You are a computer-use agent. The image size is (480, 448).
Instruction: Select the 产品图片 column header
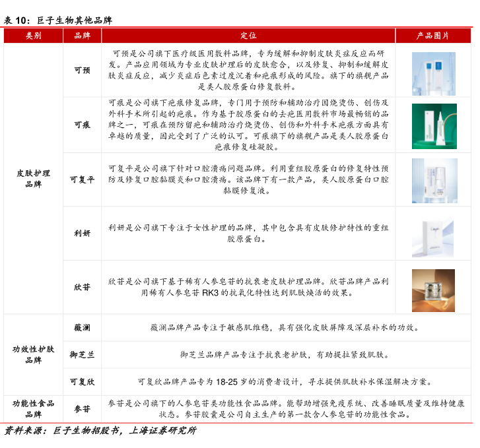click(x=434, y=36)
